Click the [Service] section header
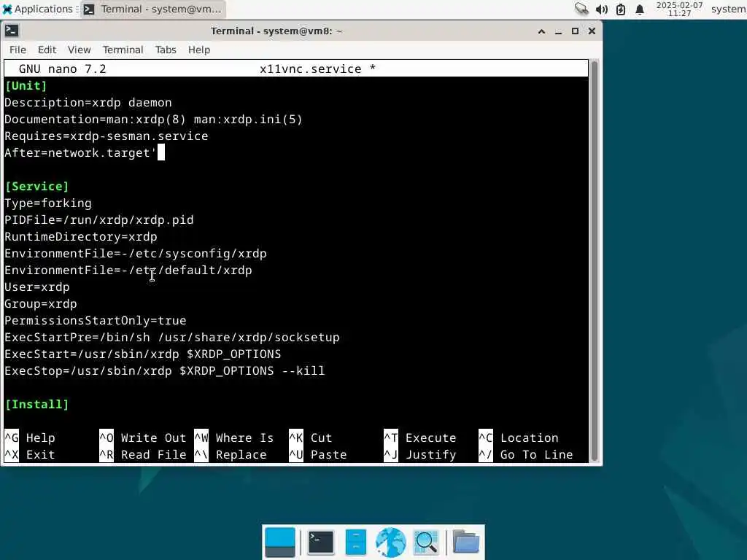Image resolution: width=747 pixels, height=560 pixels. (36, 186)
